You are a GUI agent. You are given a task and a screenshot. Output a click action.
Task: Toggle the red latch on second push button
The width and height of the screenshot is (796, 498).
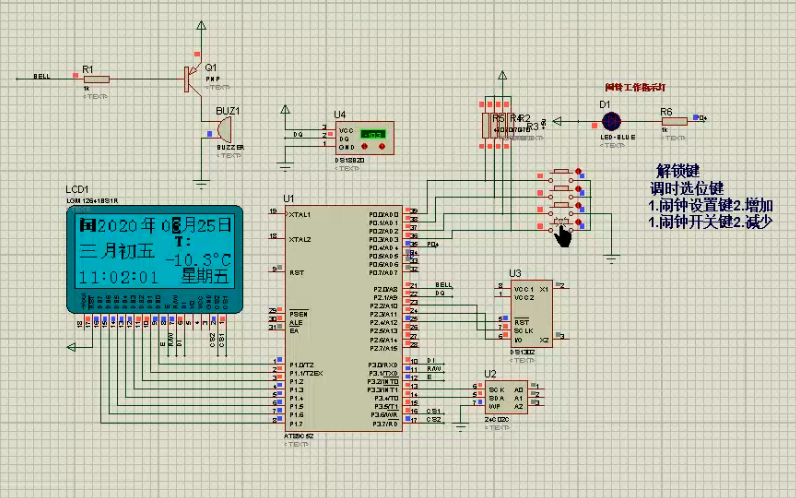pos(578,189)
